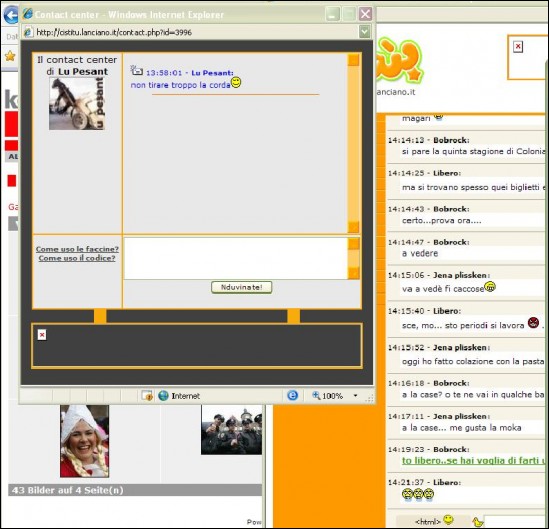
Task: Click the Internet zone globe icon
Action: pos(163,396)
